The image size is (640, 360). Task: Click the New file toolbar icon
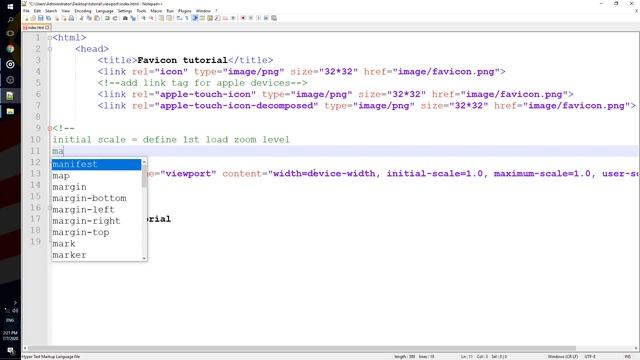[x=27, y=18]
